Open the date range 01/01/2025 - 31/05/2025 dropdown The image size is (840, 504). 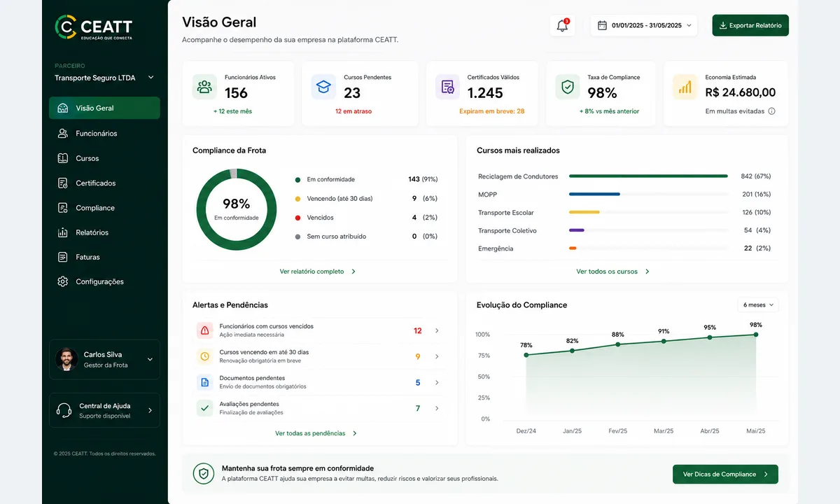pyautogui.click(x=643, y=25)
